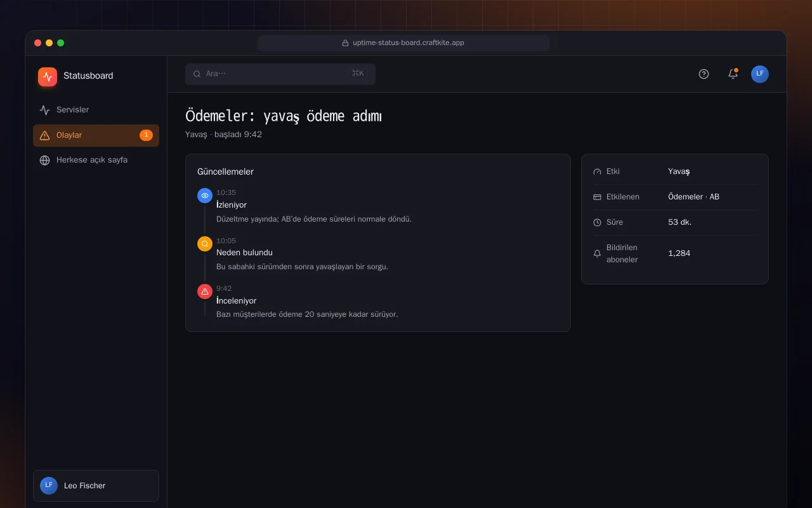Open the Leo Fischer account card
This screenshot has height=508, width=812.
click(96, 486)
